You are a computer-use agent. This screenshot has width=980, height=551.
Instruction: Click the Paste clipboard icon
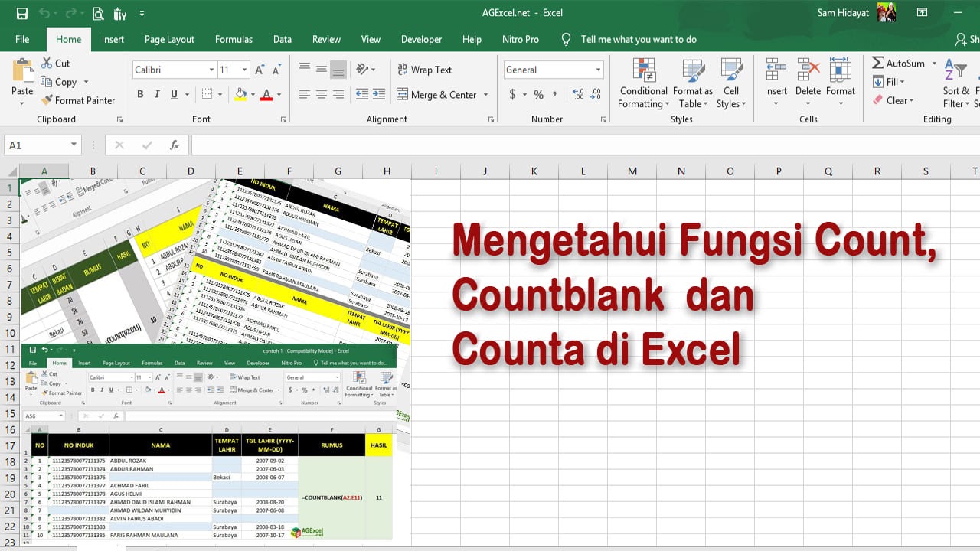(x=22, y=70)
